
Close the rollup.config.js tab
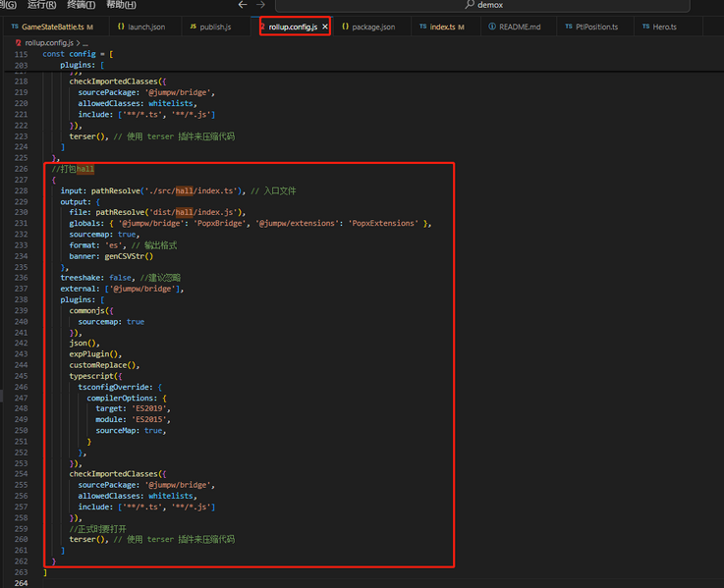coord(325,27)
